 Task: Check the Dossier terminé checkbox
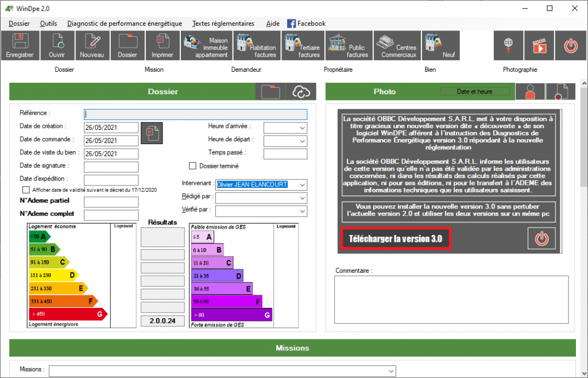point(193,166)
